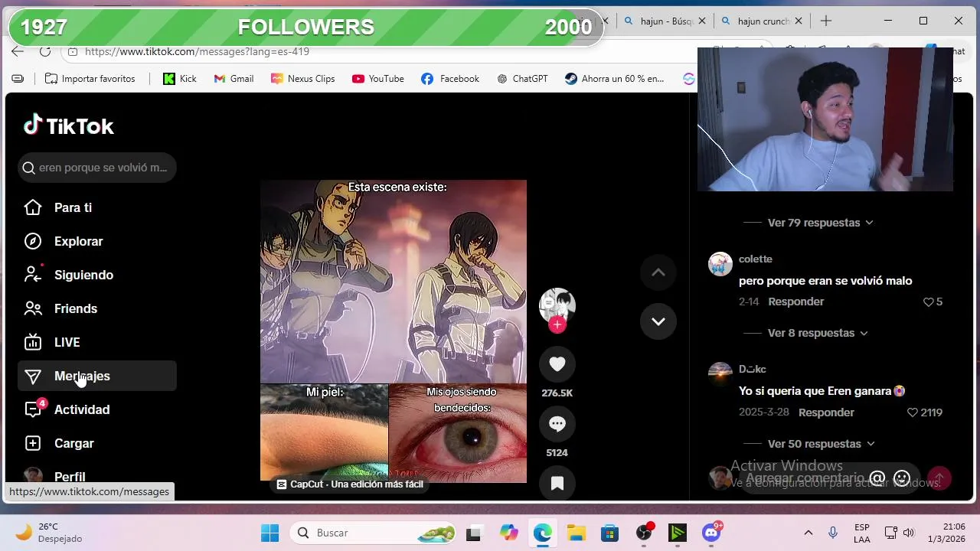Image resolution: width=980 pixels, height=551 pixels.
Task: Open the Windows Start menu
Action: [x=270, y=533]
